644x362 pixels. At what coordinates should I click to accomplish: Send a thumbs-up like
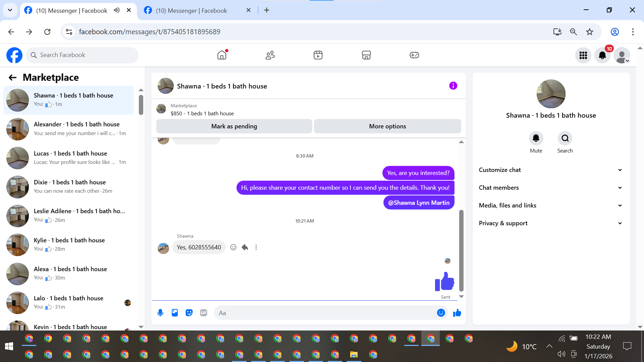coord(457,313)
